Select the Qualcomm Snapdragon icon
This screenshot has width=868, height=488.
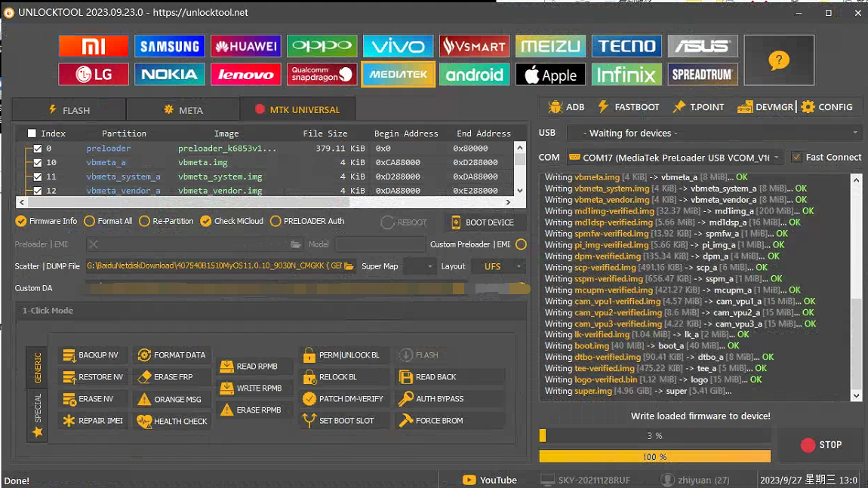[322, 74]
